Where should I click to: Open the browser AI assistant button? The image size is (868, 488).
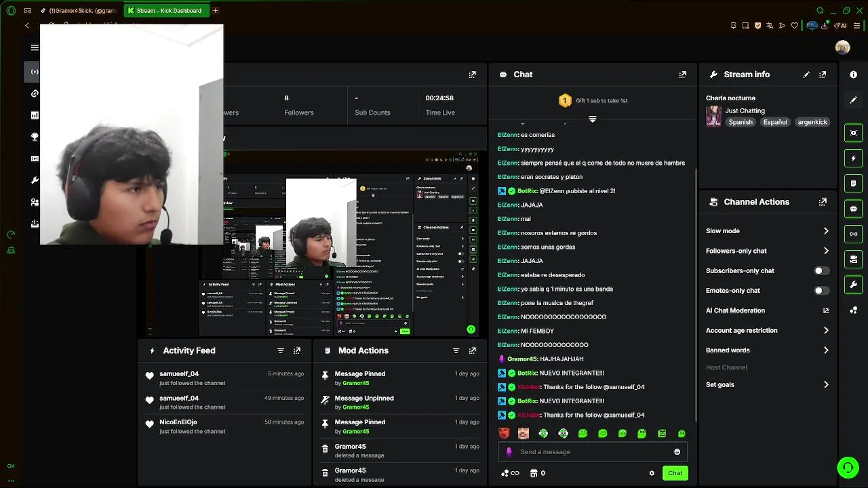[x=841, y=26]
